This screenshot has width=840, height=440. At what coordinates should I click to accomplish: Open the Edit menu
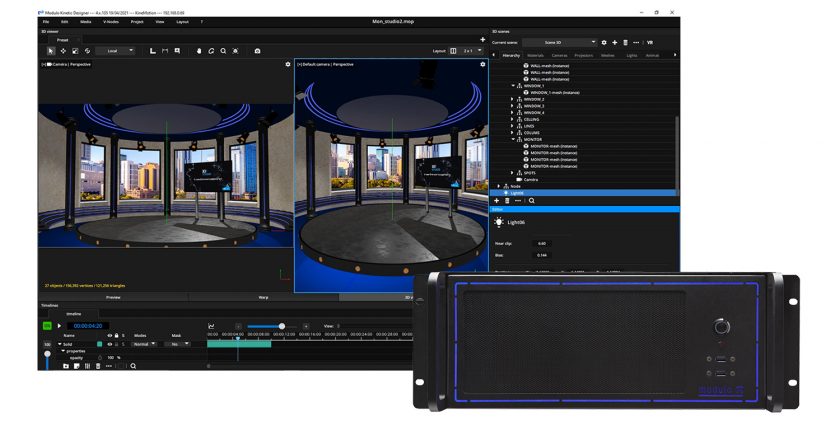pos(64,22)
